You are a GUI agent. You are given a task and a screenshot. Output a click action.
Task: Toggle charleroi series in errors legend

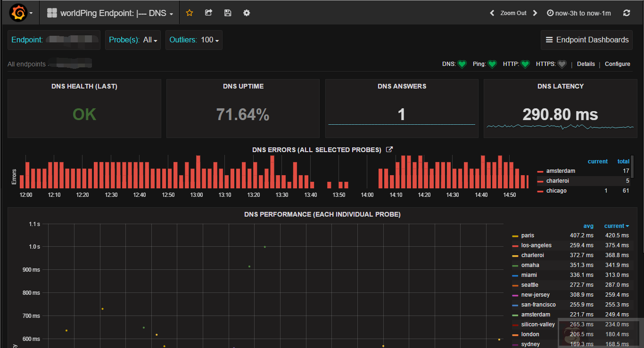558,181
